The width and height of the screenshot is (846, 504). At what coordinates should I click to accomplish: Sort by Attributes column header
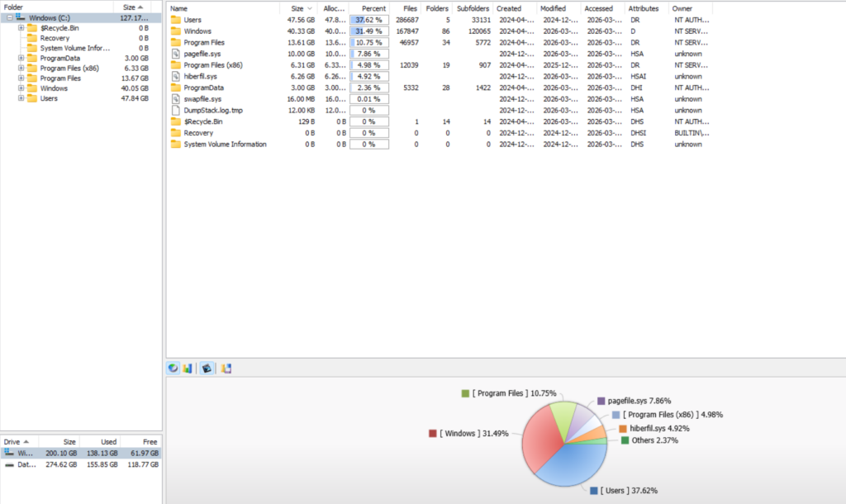(643, 8)
